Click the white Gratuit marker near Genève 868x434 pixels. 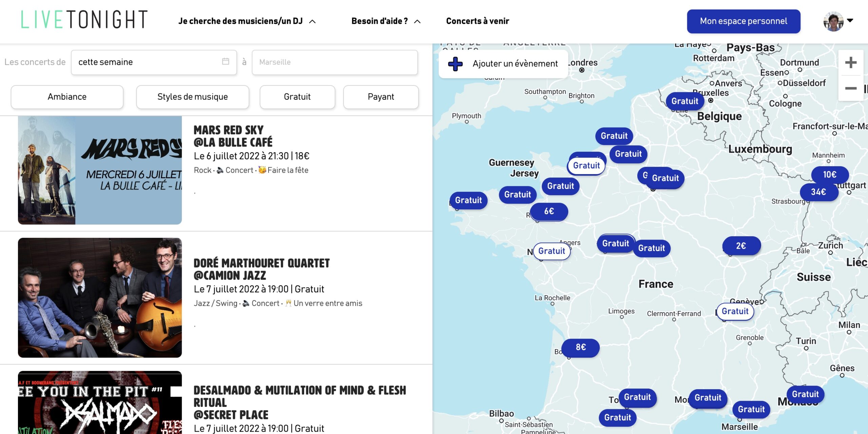735,312
